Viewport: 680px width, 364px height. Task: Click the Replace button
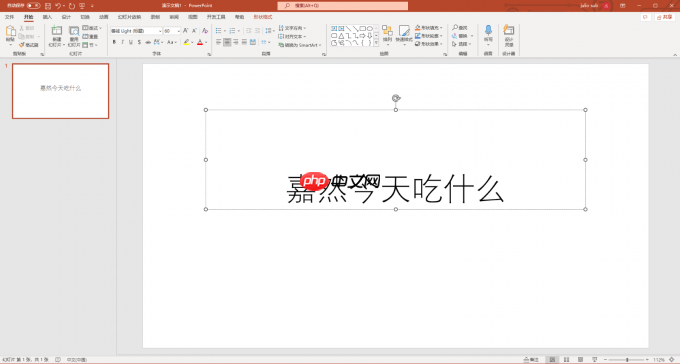[x=462, y=36]
